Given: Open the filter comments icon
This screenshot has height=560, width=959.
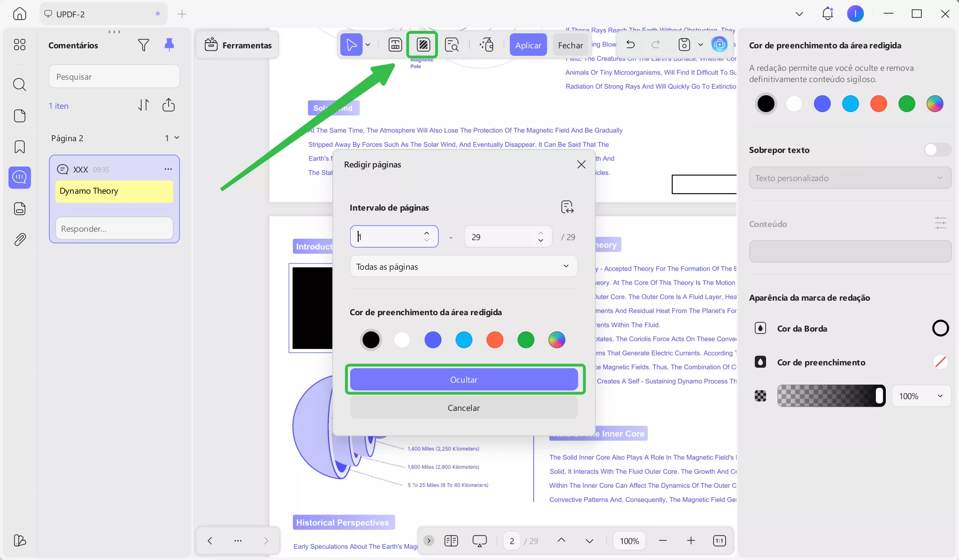Looking at the screenshot, I should [144, 45].
